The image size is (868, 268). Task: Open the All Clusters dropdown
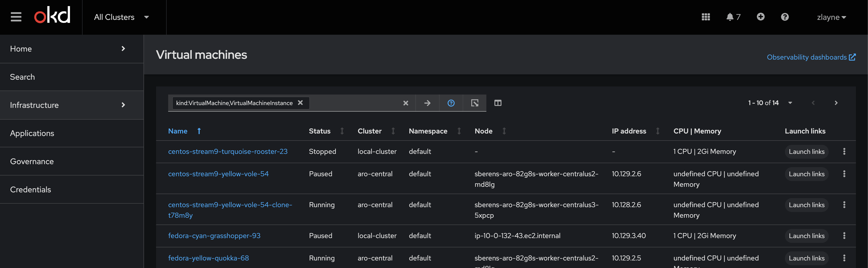121,17
